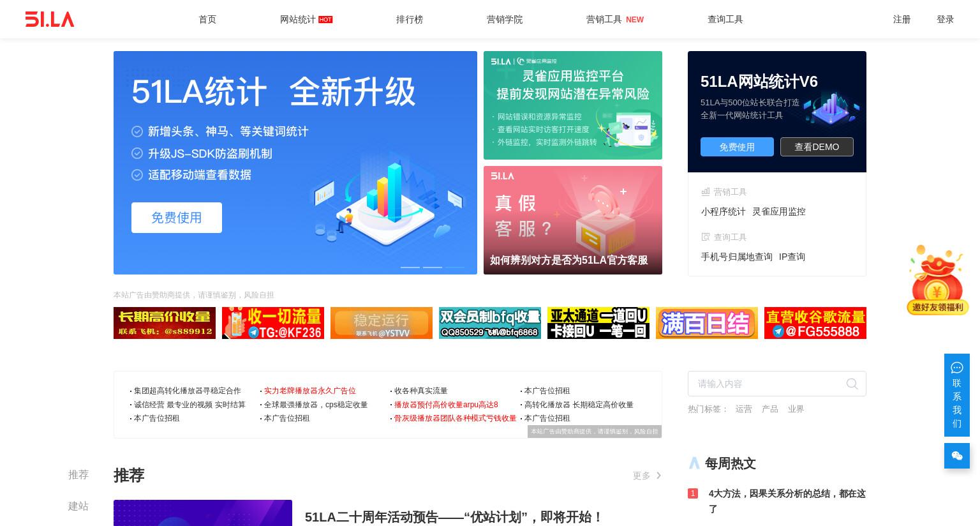The height and width of the screenshot is (526, 980).
Task: Focus the 请输入内容 search field
Action: tap(777, 384)
